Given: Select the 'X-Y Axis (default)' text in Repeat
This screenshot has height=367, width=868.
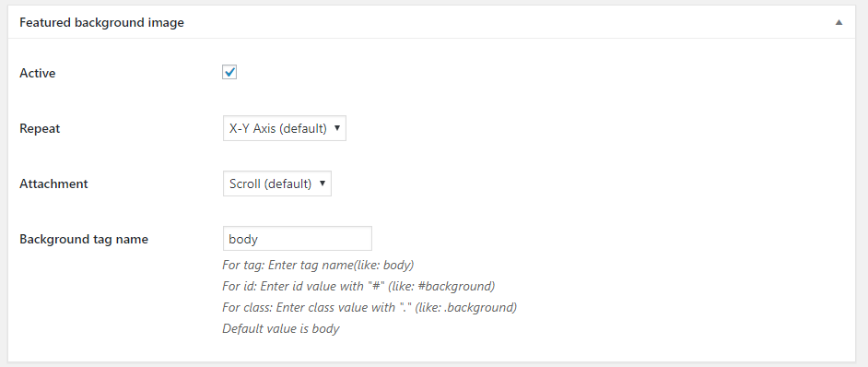Looking at the screenshot, I should click(278, 128).
